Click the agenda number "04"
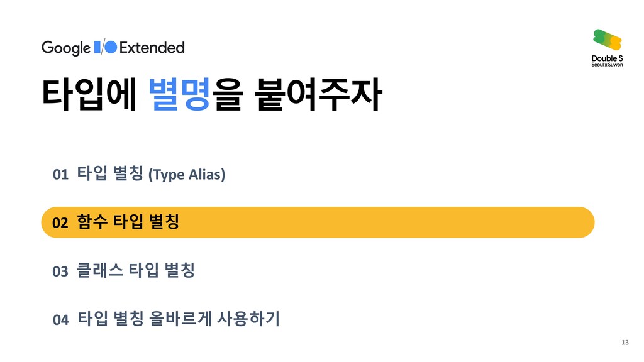The height and width of the screenshot is (362, 644). click(x=60, y=321)
